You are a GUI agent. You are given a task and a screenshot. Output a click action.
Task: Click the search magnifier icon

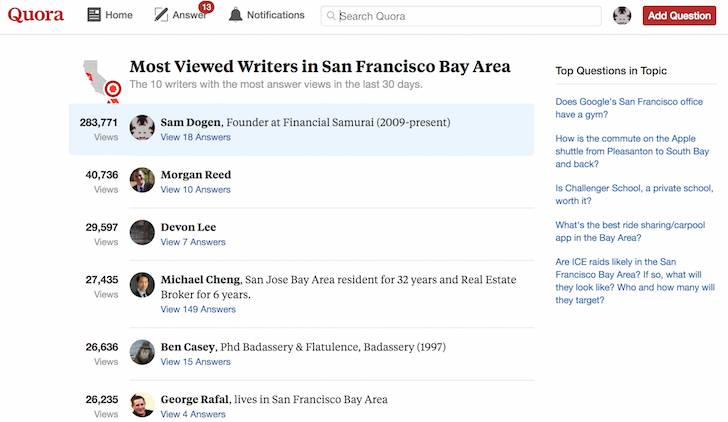(x=331, y=16)
